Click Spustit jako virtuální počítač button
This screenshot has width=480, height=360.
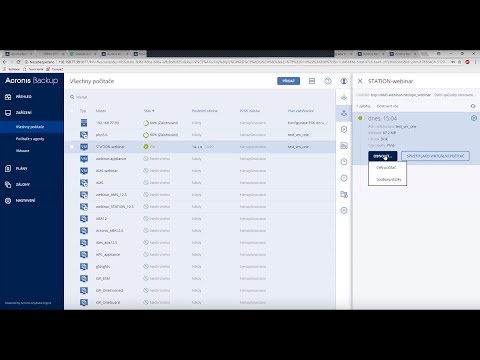click(x=435, y=156)
